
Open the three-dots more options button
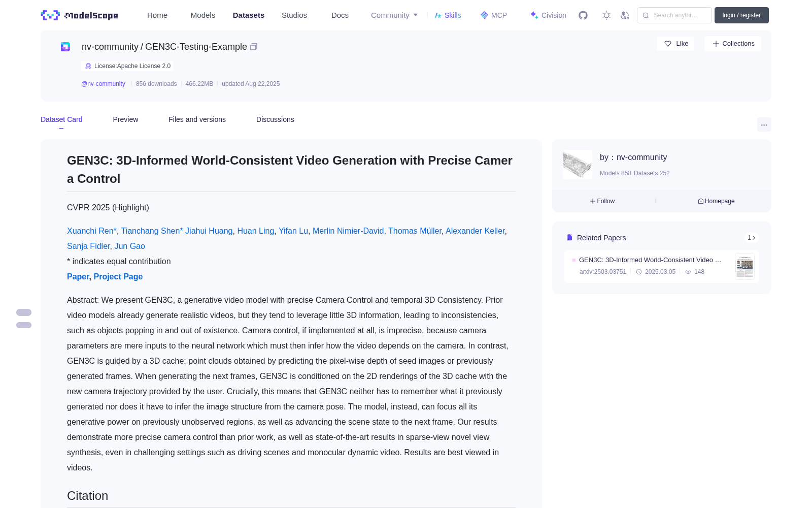pyautogui.click(x=764, y=124)
